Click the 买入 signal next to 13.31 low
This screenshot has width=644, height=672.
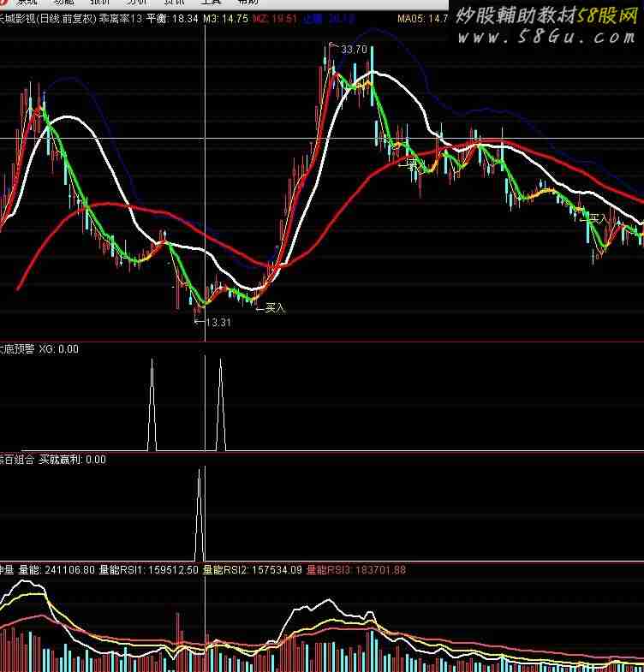[x=274, y=308]
